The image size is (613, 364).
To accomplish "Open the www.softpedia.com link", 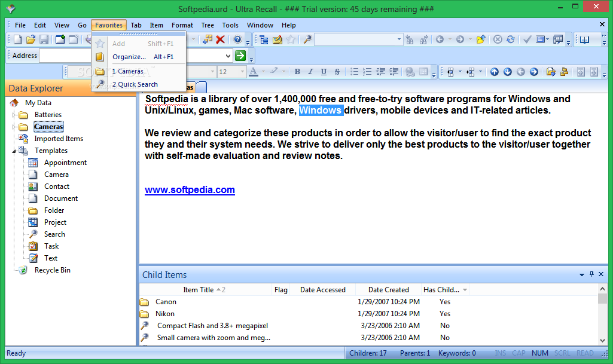I will click(190, 190).
